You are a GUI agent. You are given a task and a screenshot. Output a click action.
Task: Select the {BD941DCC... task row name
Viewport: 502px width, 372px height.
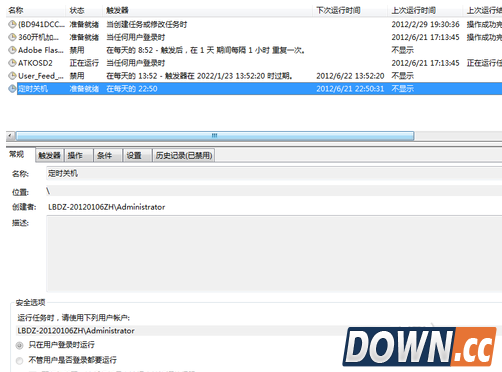[x=41, y=24]
